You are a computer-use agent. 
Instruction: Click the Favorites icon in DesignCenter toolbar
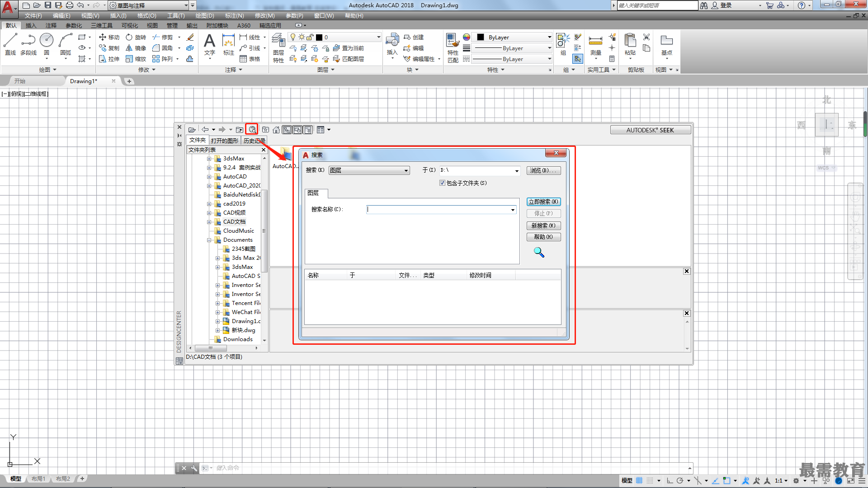[265, 130]
